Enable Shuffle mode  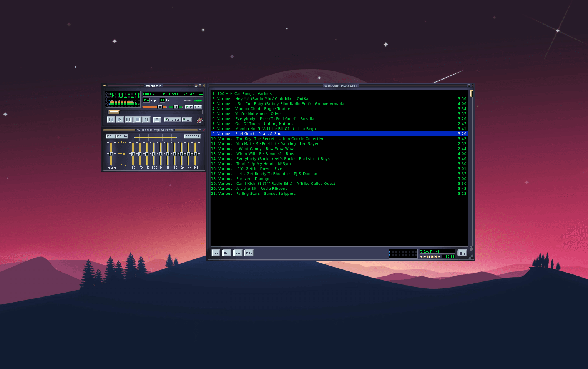[173, 120]
